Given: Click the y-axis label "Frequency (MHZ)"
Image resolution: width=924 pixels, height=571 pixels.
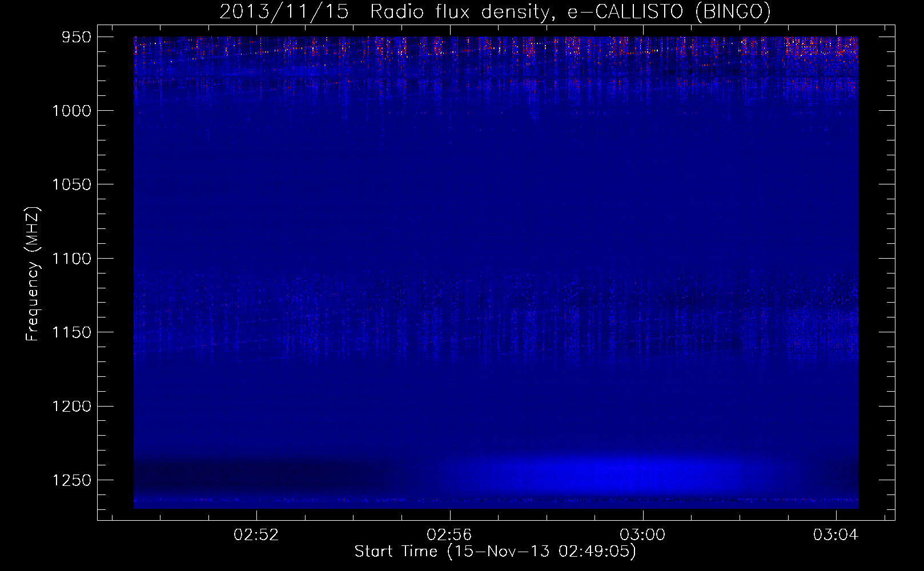Looking at the screenshot, I should pyautogui.click(x=33, y=274).
